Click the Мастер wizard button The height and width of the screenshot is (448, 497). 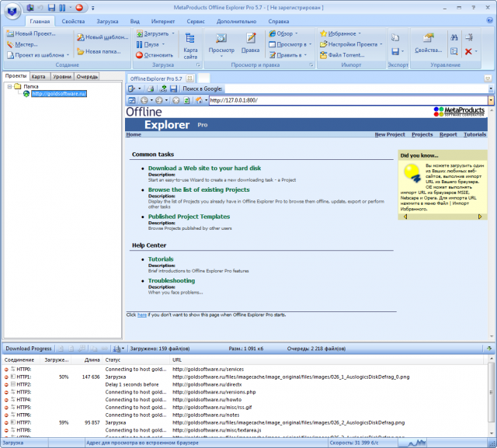point(23,44)
